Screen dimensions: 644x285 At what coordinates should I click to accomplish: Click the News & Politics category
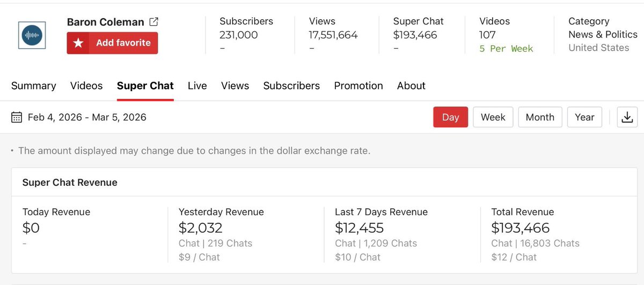[x=603, y=34]
